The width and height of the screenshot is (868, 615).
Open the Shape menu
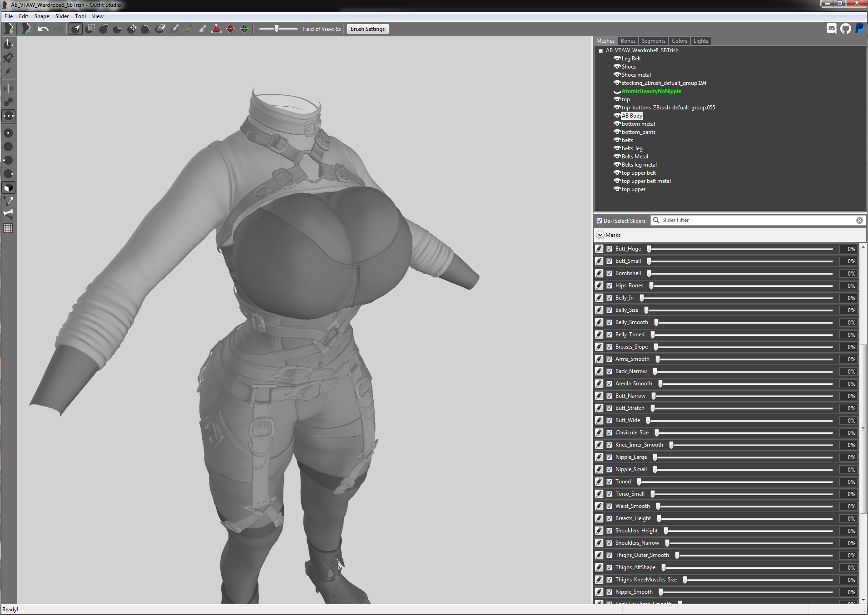pos(41,16)
